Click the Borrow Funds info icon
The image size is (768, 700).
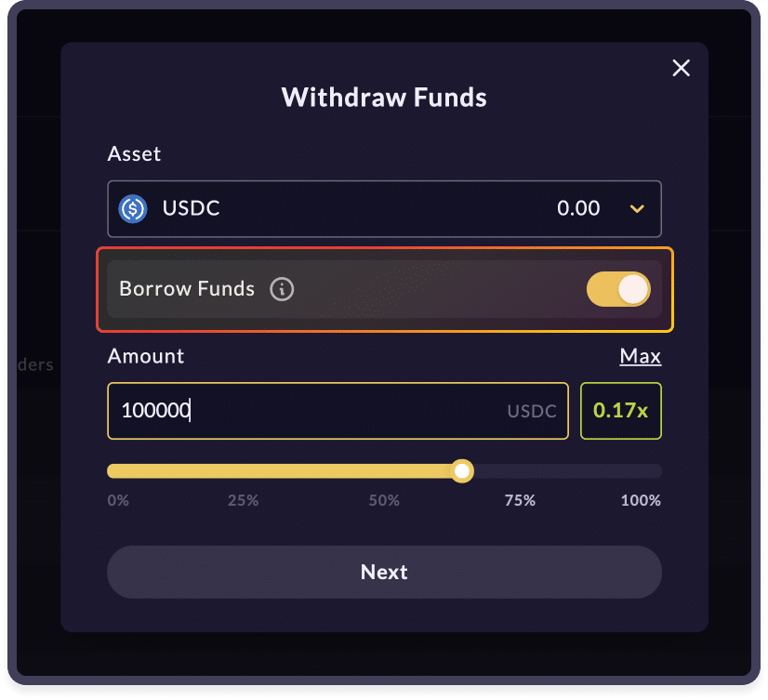pyautogui.click(x=282, y=289)
